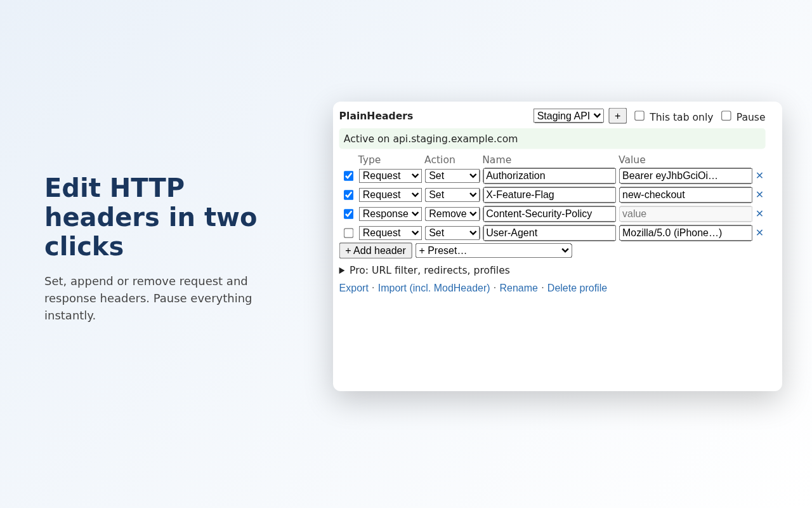
Task: Open Action dropdown for Authorization row
Action: pyautogui.click(x=452, y=176)
